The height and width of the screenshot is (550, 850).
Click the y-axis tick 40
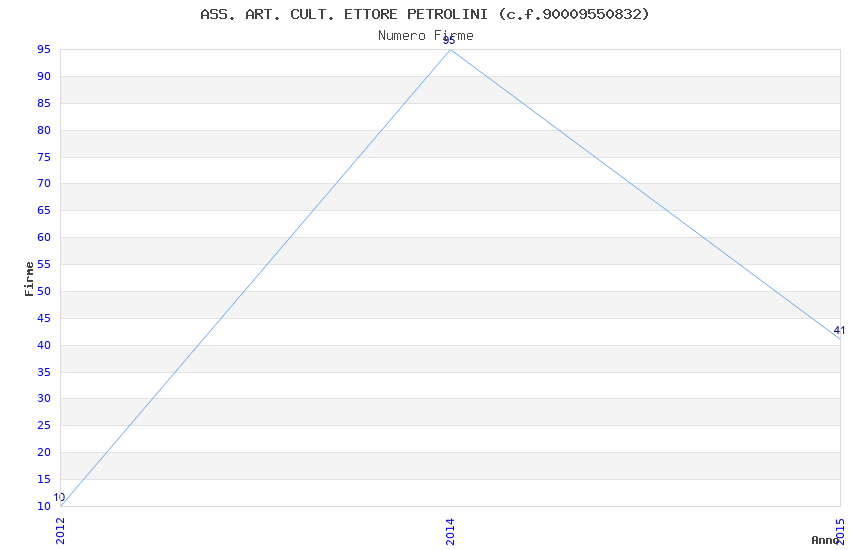click(x=44, y=345)
